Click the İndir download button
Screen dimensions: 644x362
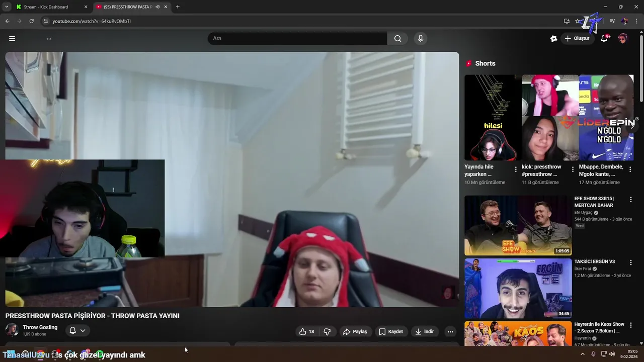pos(424,332)
